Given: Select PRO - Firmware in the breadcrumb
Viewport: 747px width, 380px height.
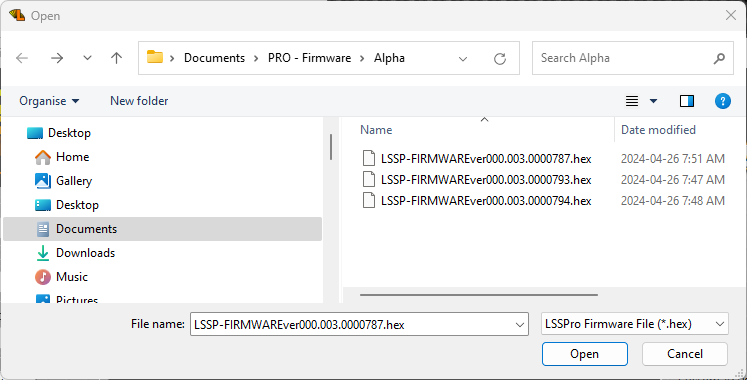Looking at the screenshot, I should tap(309, 58).
